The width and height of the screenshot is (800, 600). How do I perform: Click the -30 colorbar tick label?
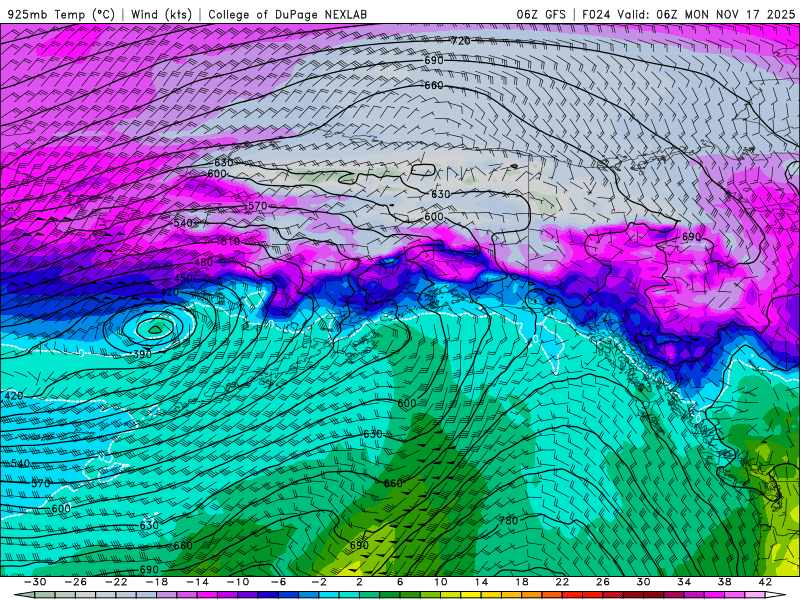pos(35,582)
